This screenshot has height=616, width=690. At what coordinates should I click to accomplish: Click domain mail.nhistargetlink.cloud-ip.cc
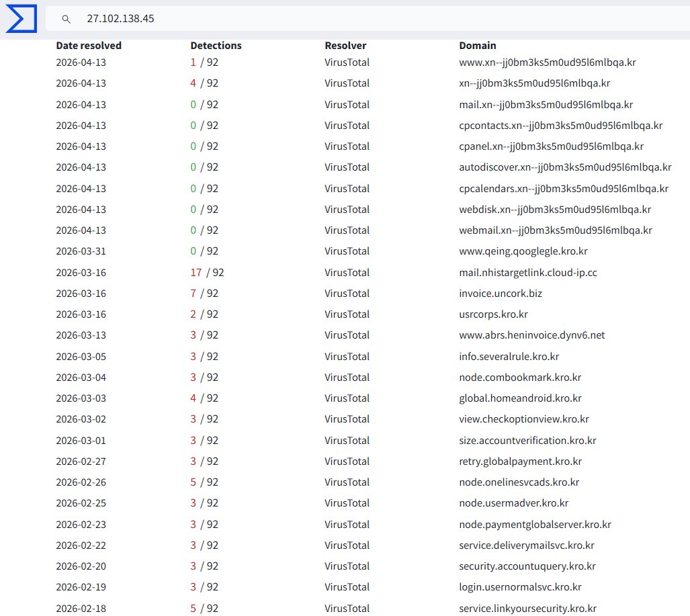click(x=528, y=273)
